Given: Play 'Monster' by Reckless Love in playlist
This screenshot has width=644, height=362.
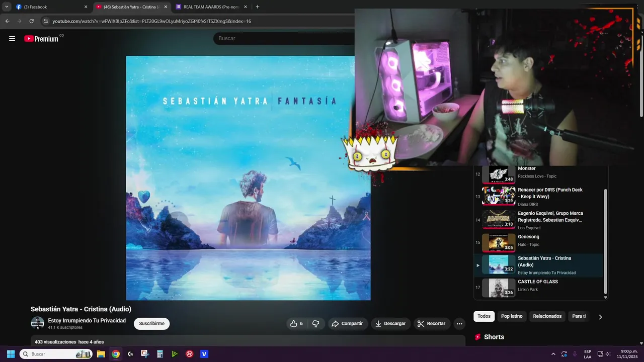Looking at the screenshot, I should [538, 174].
